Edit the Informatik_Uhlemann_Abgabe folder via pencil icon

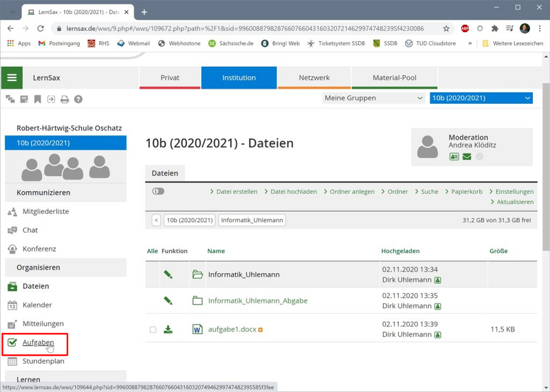click(168, 301)
